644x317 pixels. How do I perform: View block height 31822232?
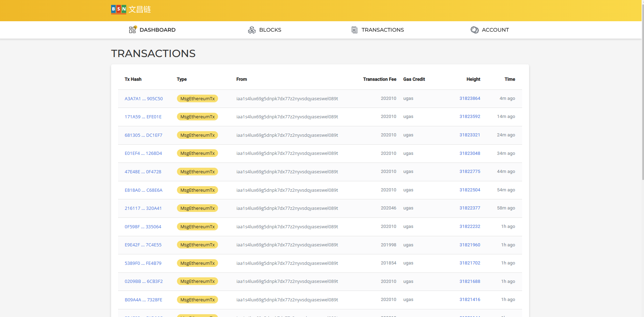(x=470, y=226)
